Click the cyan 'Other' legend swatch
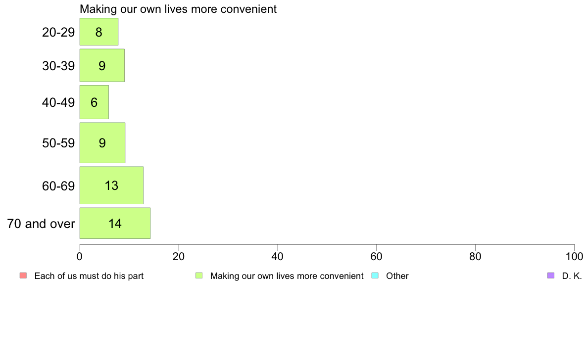Image resolution: width=588 pixels, height=364 pixels. click(375, 275)
